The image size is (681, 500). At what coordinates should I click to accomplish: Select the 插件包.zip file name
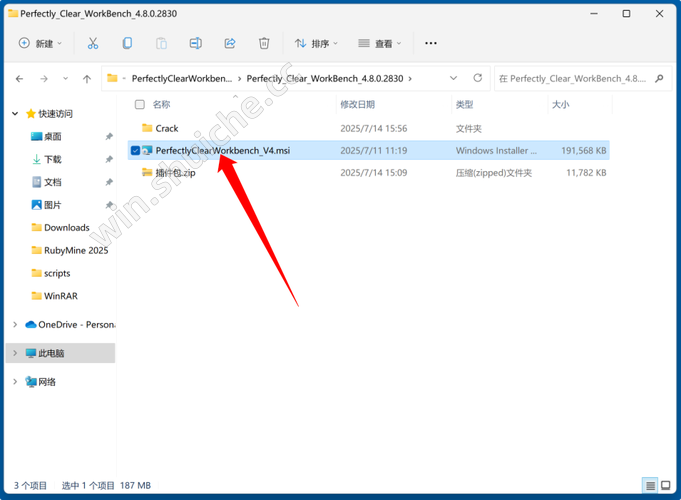point(175,173)
